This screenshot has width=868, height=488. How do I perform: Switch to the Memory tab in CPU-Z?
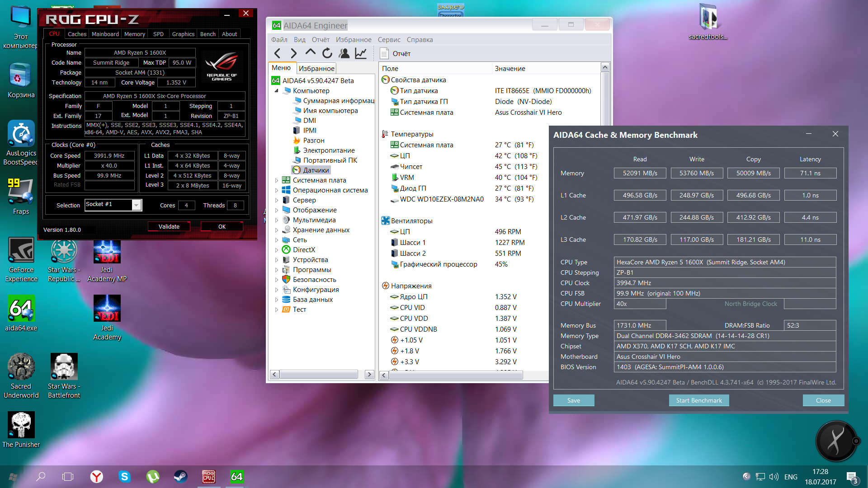tap(134, 34)
